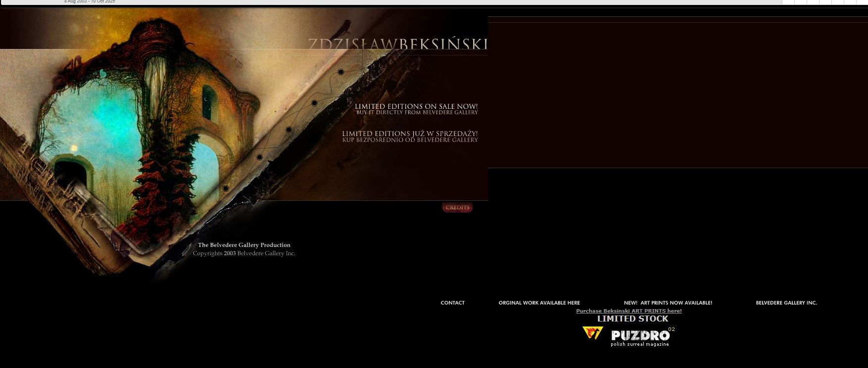This screenshot has width=868, height=368.
Task: Follow the Purchase Beksinski ART PRINTS here link
Action: click(628, 311)
